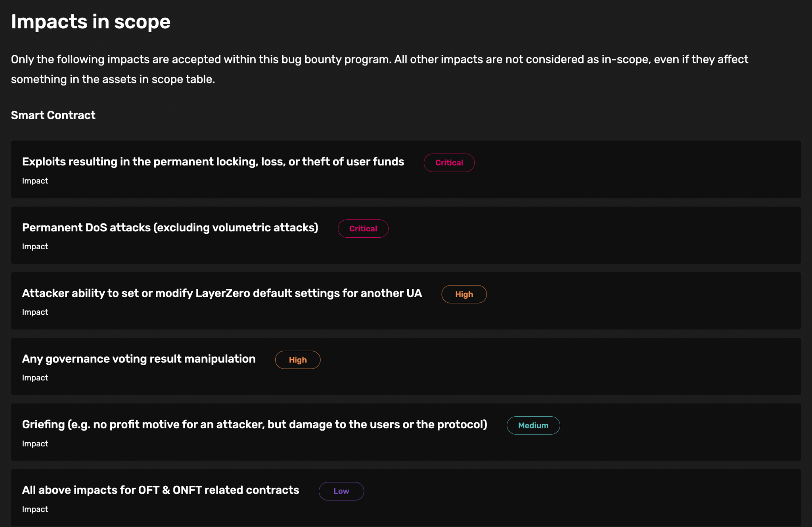Image resolution: width=812 pixels, height=527 pixels.
Task: Click the 'Impact' label under OFT & ONFT row
Action: point(35,509)
